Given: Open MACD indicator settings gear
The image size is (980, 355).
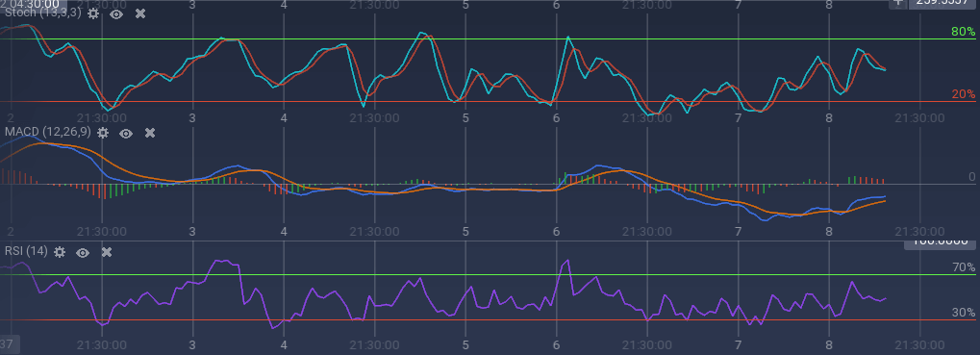Looking at the screenshot, I should pos(103,133).
